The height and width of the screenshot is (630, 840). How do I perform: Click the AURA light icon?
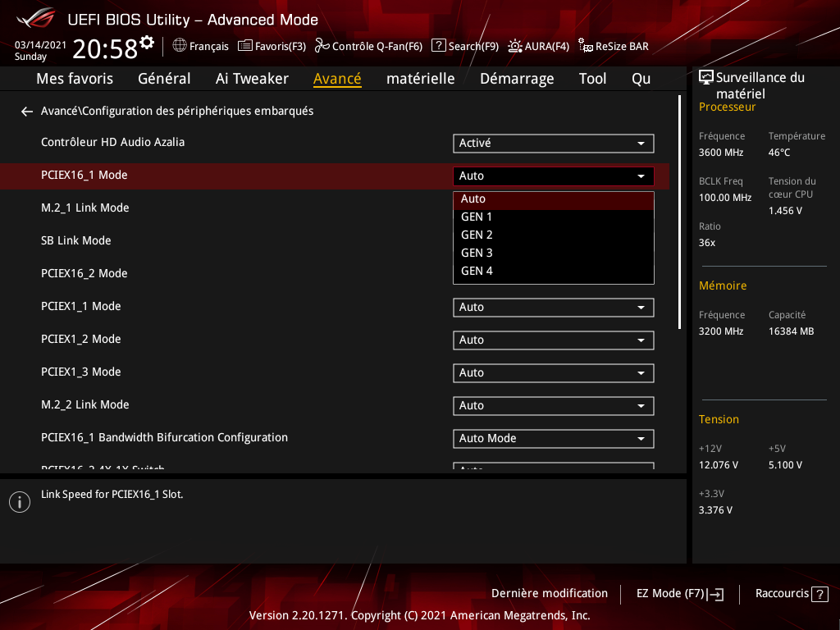515,46
